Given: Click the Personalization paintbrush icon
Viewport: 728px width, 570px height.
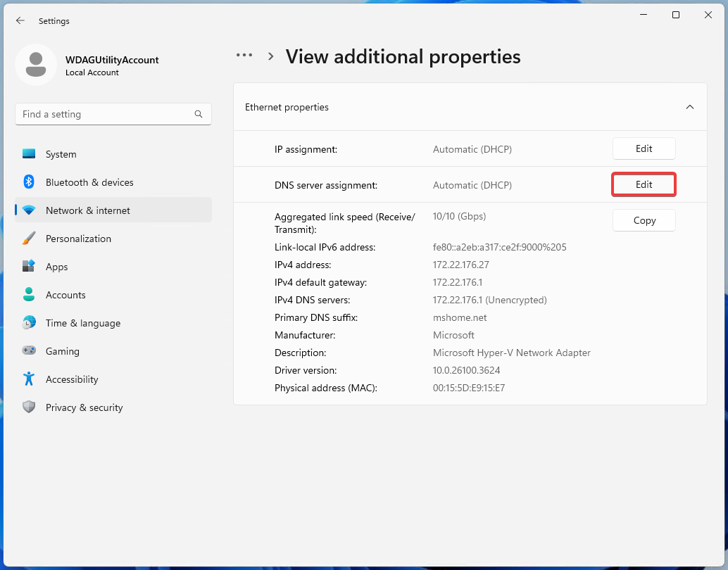Looking at the screenshot, I should click(29, 239).
